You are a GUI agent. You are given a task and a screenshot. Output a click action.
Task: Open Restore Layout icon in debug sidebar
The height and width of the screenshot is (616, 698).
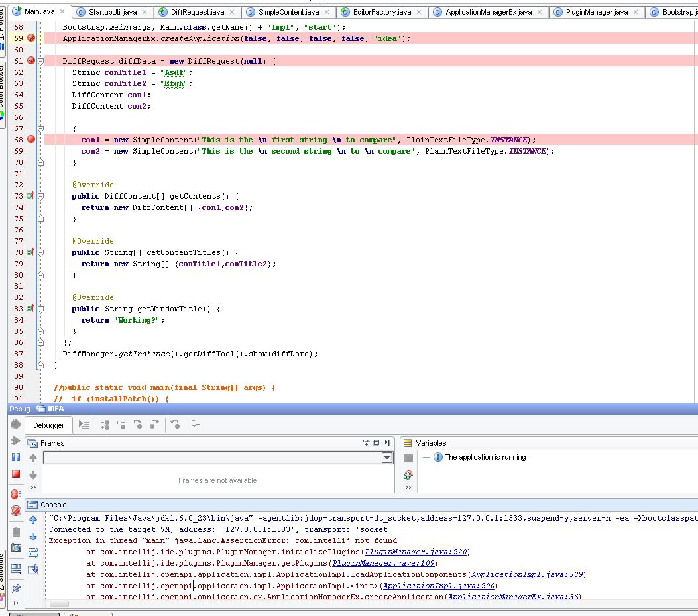[x=16, y=568]
